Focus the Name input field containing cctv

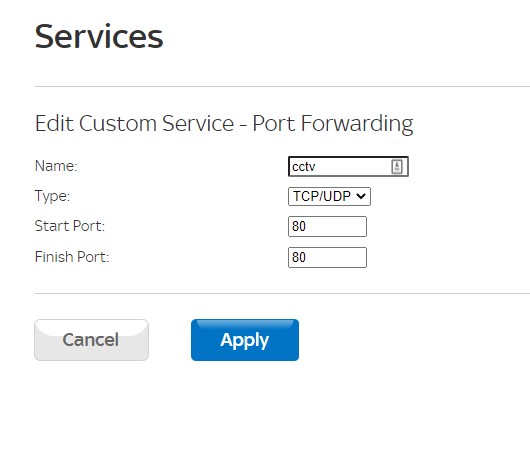(x=348, y=166)
